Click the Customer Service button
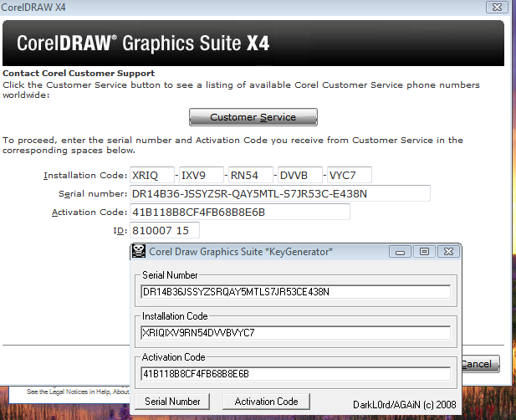The width and height of the screenshot is (516, 420). click(253, 117)
